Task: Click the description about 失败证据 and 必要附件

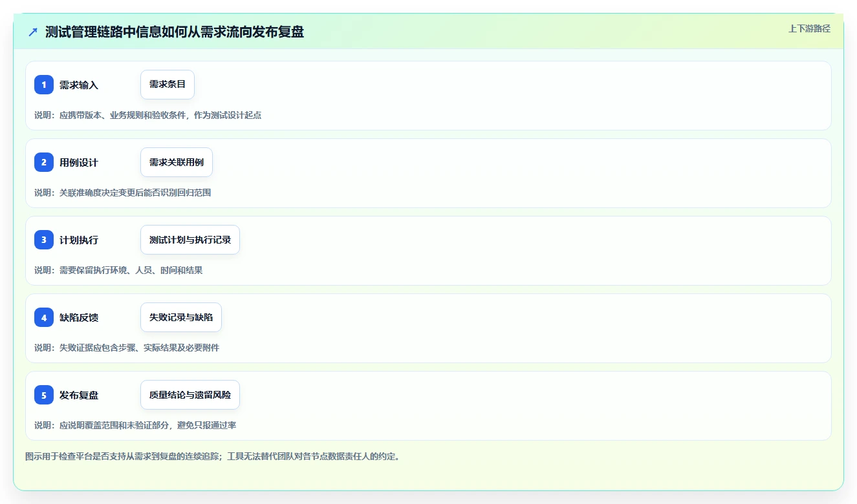Action: pyautogui.click(x=127, y=348)
